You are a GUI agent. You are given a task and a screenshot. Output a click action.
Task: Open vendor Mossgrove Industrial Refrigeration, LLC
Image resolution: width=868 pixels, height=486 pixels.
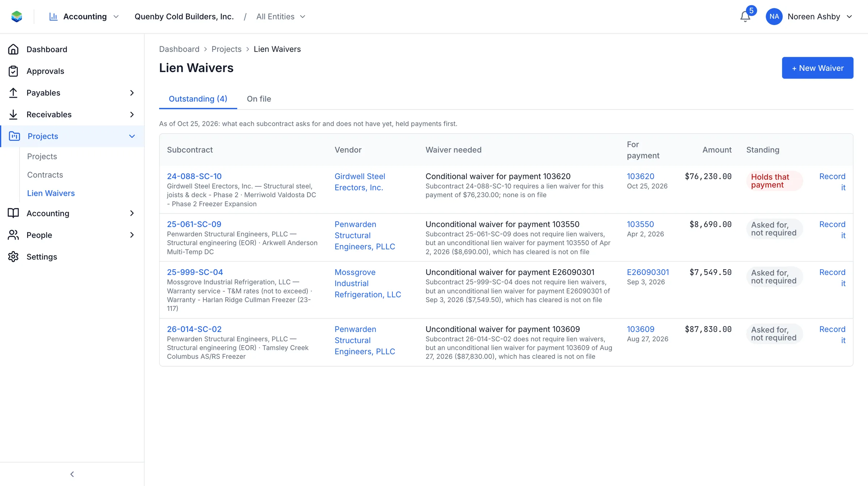tap(368, 283)
